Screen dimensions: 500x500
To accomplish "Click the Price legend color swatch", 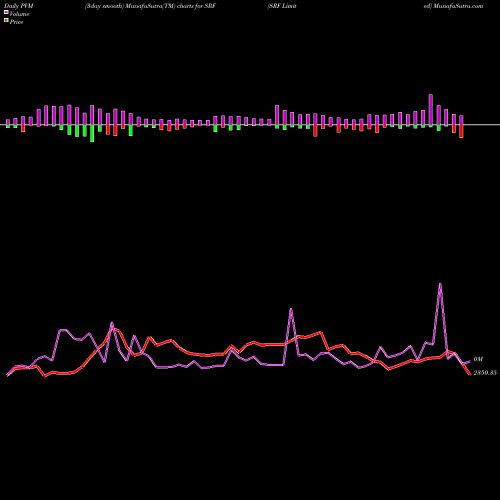I will tap(6, 20).
